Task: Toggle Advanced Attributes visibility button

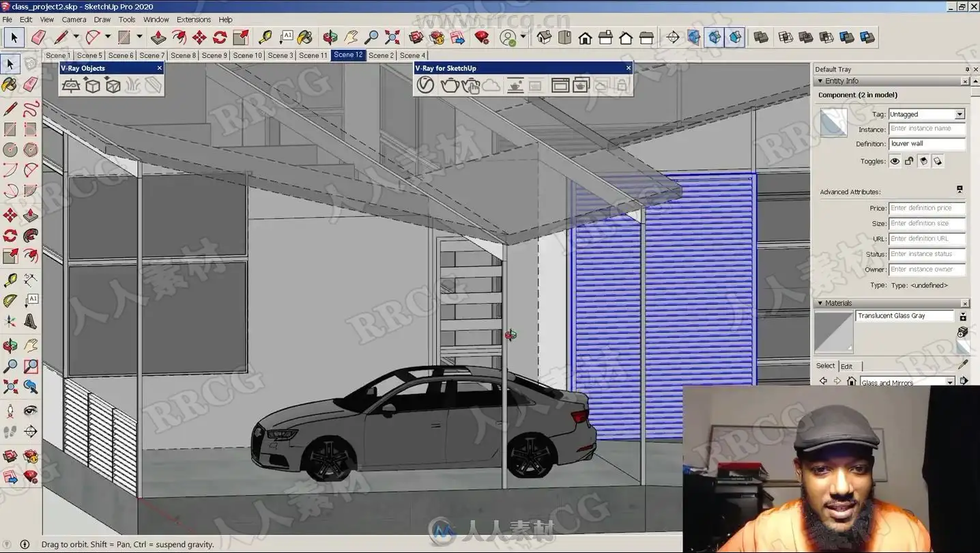Action: coord(960,189)
